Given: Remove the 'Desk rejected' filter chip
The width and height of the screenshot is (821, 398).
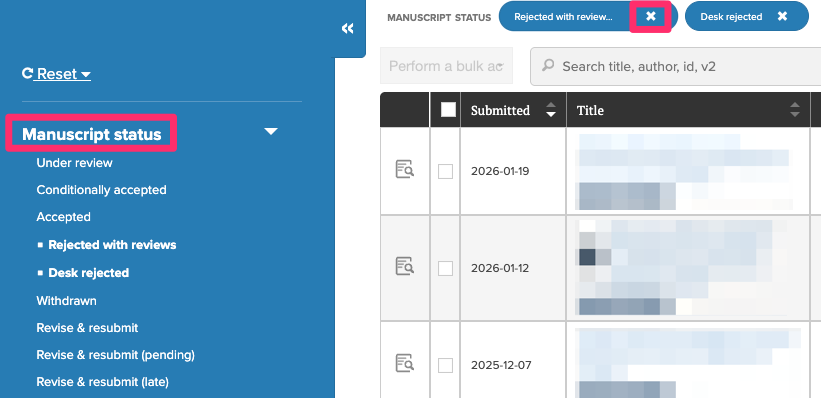Looking at the screenshot, I should [x=782, y=16].
